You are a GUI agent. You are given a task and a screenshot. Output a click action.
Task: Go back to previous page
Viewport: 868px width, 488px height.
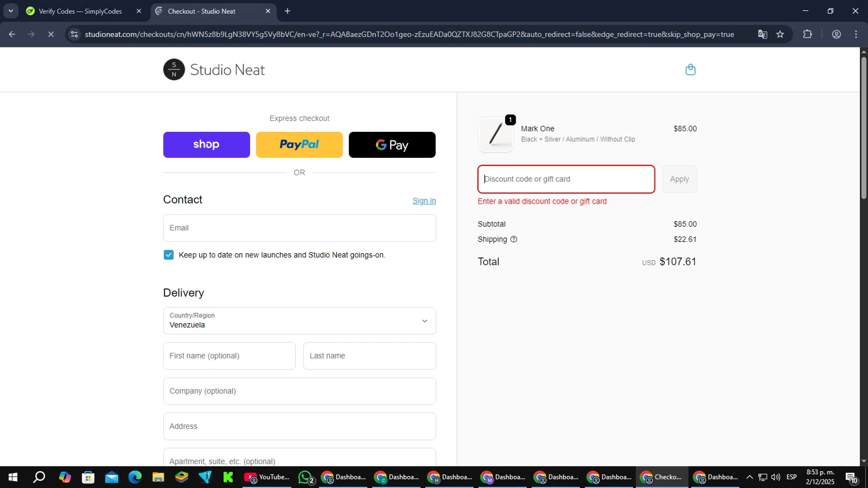12,34
